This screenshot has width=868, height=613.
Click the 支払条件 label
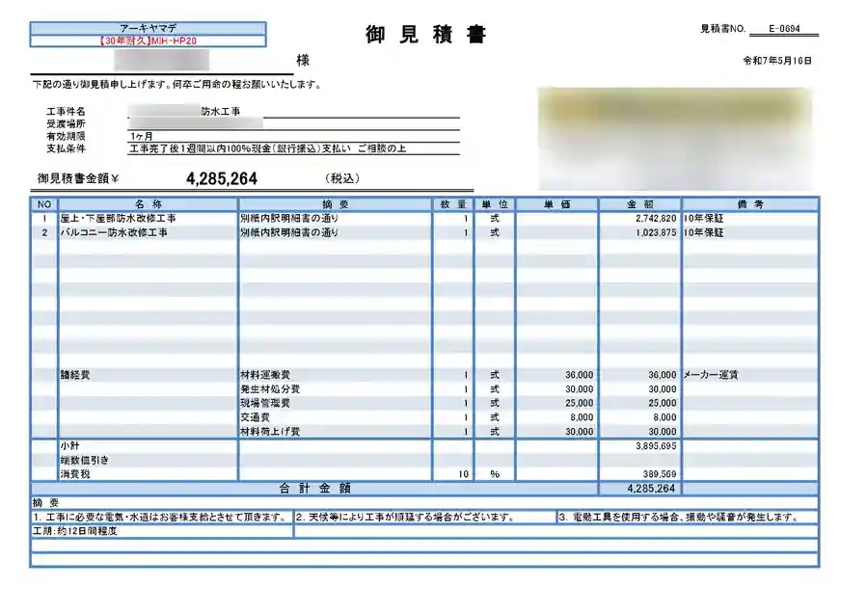tap(66, 148)
